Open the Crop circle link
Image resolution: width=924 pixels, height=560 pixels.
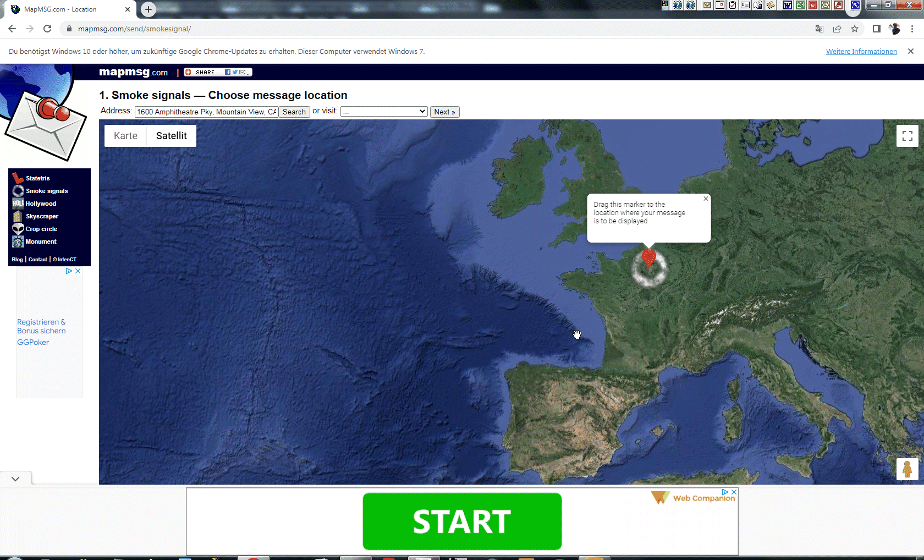[41, 229]
